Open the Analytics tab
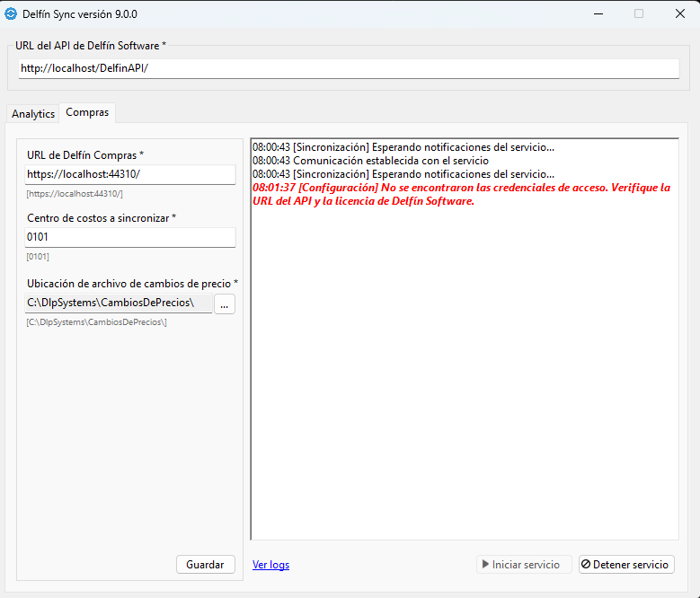The image size is (700, 598). click(33, 114)
